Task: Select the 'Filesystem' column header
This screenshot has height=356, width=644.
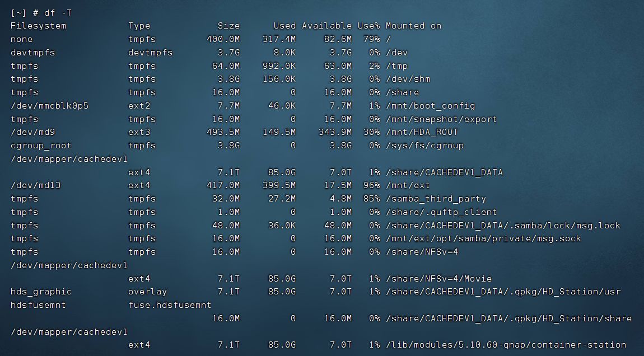Action: (38, 26)
